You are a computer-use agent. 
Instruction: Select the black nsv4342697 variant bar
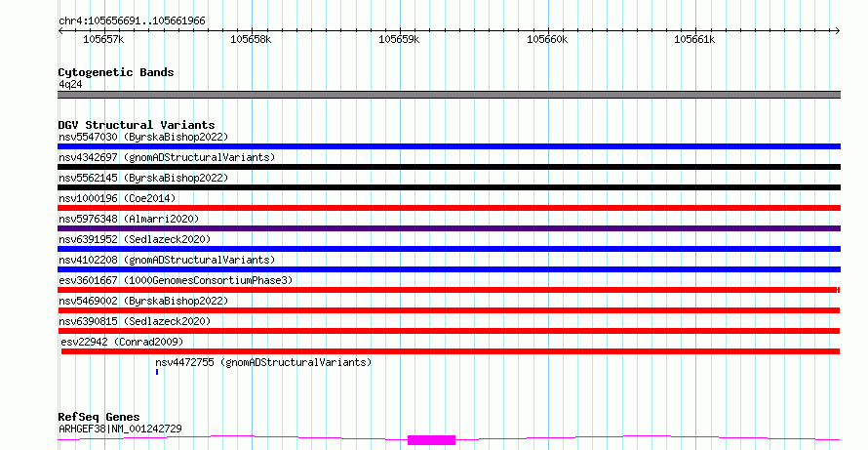(449, 167)
